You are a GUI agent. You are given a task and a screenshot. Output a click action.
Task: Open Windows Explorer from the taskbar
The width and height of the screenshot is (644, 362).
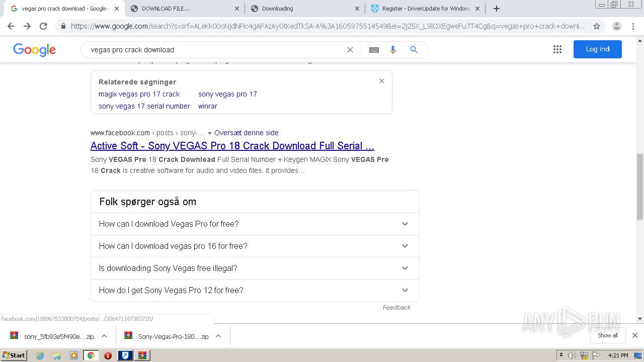click(x=57, y=355)
